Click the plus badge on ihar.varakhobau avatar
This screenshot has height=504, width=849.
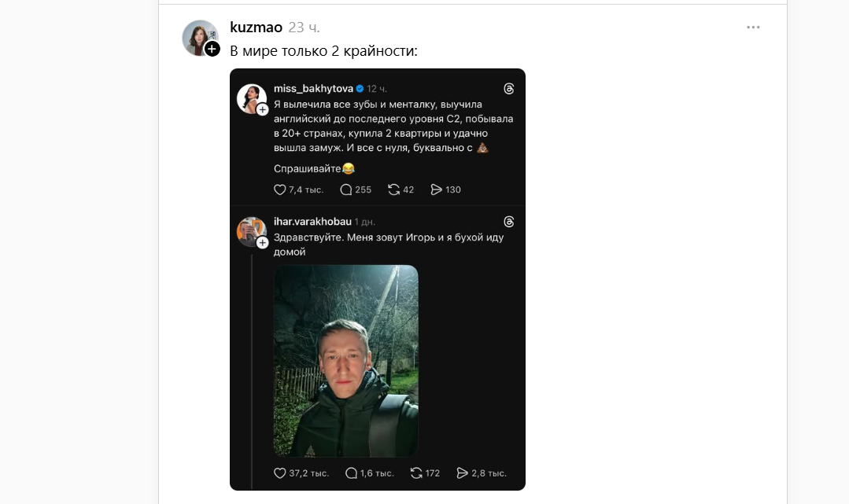coord(263,242)
